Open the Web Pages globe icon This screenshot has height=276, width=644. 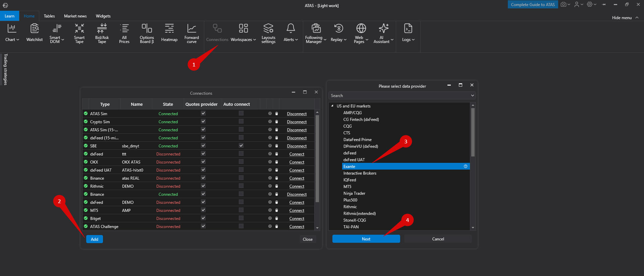(x=361, y=29)
